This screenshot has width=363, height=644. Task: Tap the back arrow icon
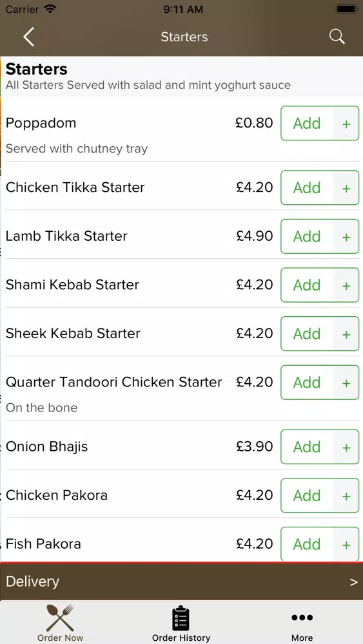click(29, 37)
